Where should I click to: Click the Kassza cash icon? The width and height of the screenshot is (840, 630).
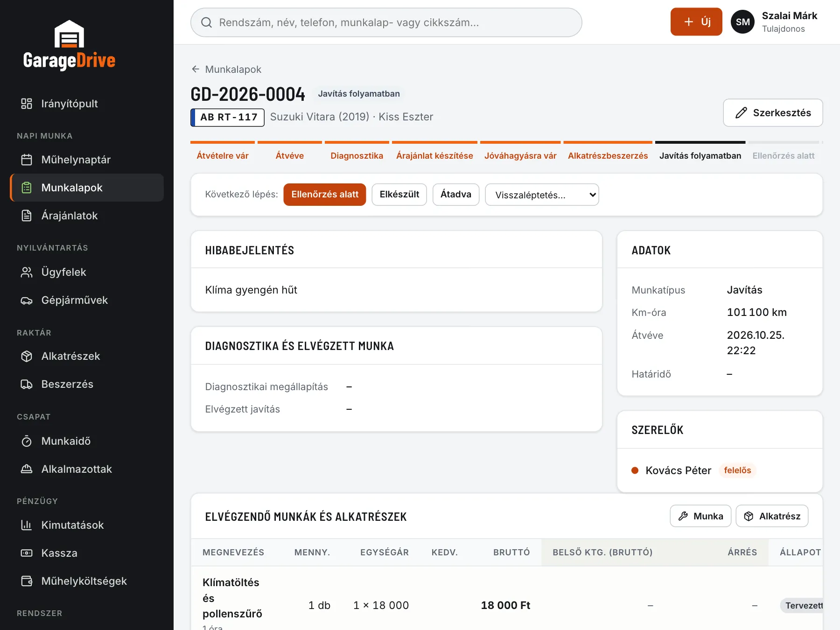[27, 553]
